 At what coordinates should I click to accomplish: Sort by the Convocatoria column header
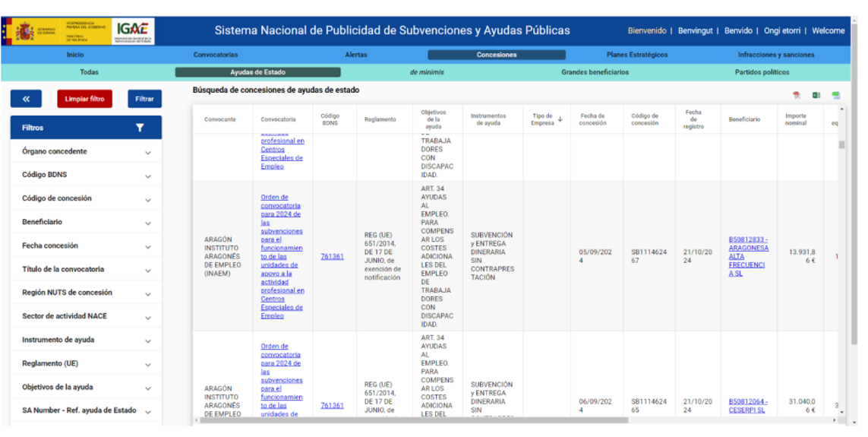pyautogui.click(x=278, y=119)
